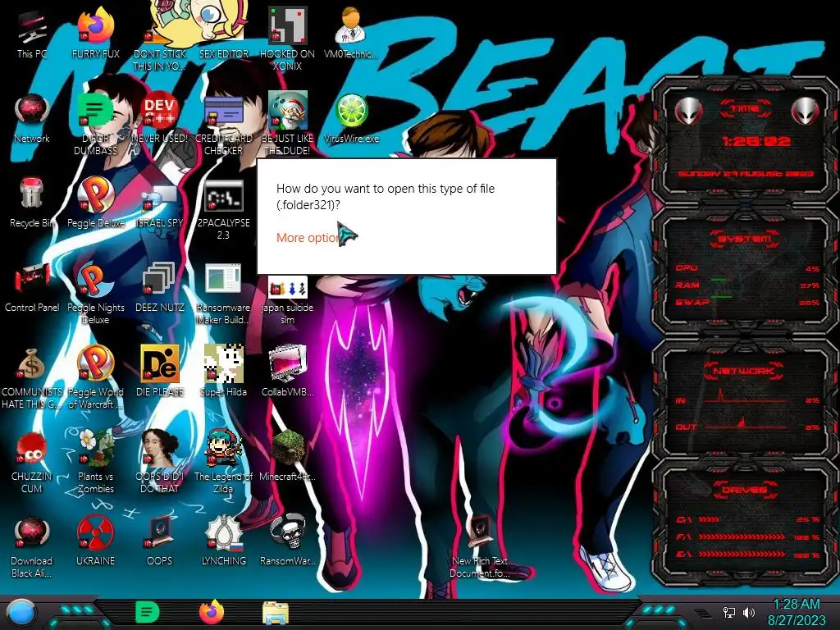Click the RAM usage row in SYSTEM widget
This screenshot has width=840, height=630.
click(x=747, y=285)
